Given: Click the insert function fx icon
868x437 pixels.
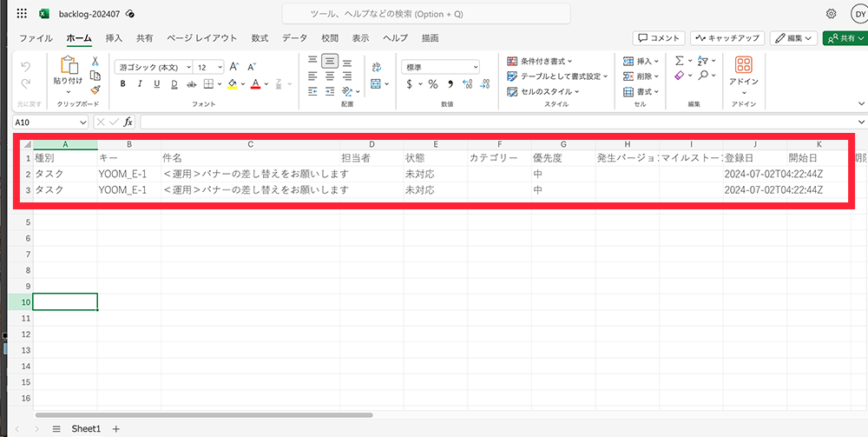Looking at the screenshot, I should 128,122.
